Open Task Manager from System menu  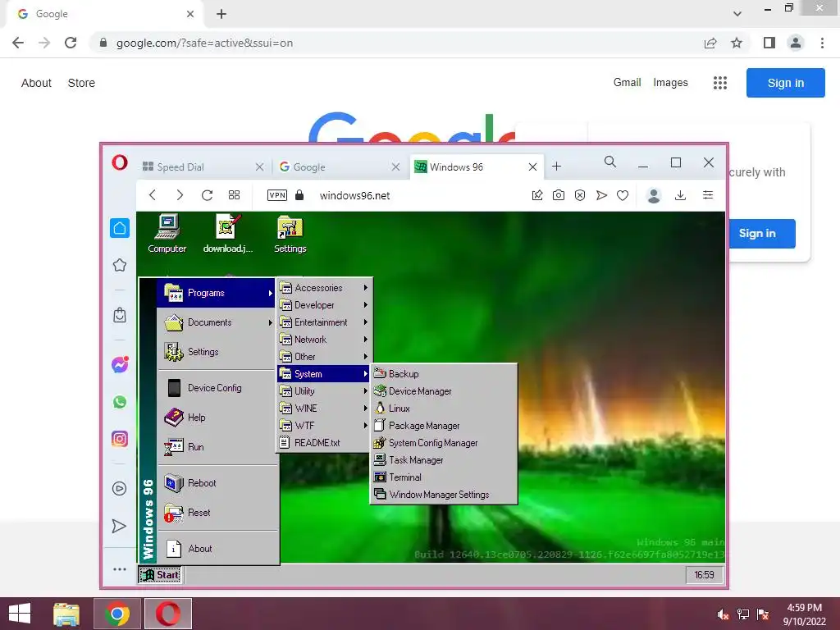point(444,459)
